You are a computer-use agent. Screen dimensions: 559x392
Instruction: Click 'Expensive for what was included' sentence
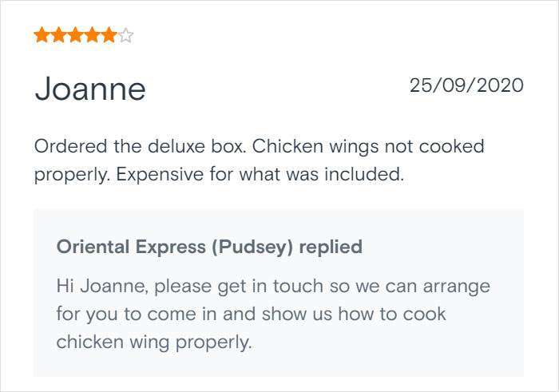(260, 174)
